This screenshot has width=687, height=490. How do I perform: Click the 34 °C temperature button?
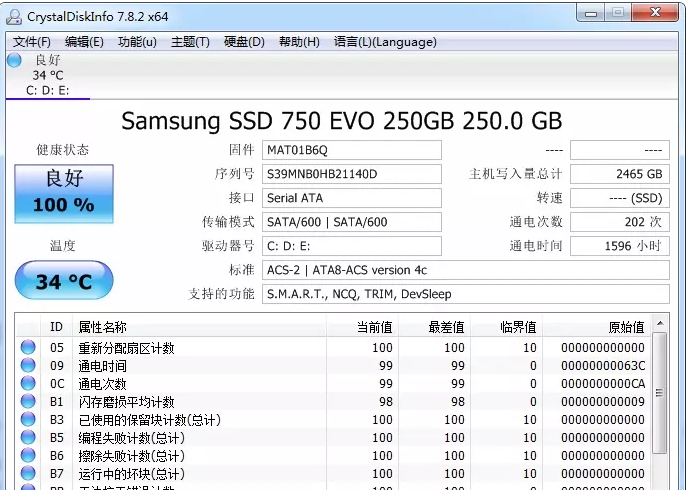(63, 281)
